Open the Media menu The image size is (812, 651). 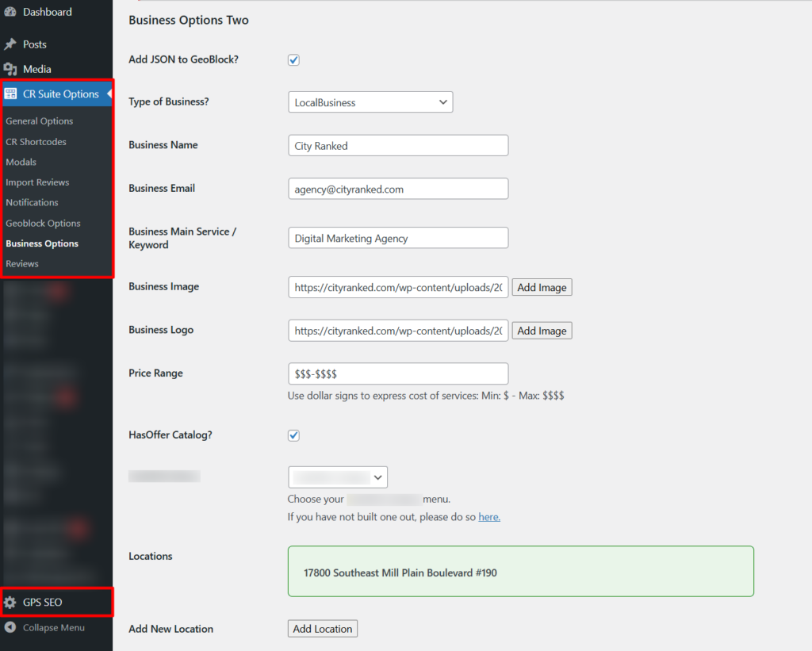click(x=36, y=70)
